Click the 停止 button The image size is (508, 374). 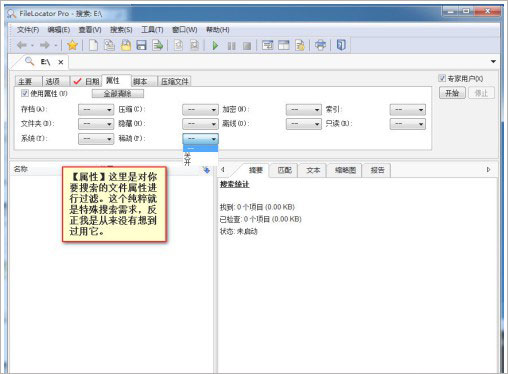(481, 93)
